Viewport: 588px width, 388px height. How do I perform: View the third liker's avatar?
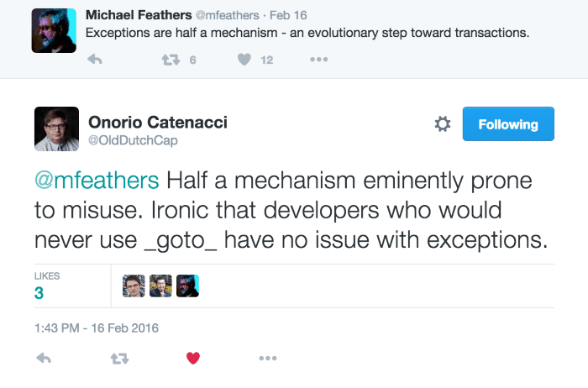click(187, 286)
